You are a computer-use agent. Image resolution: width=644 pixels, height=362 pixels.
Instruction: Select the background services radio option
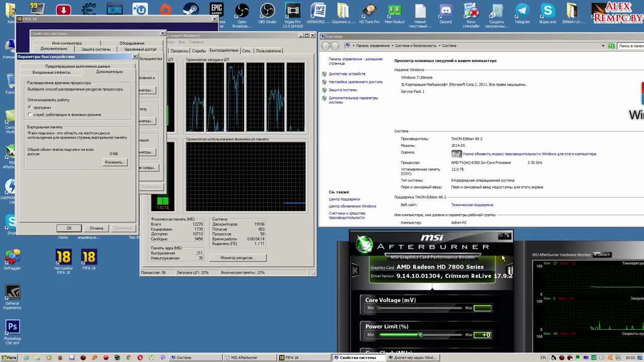[30, 115]
